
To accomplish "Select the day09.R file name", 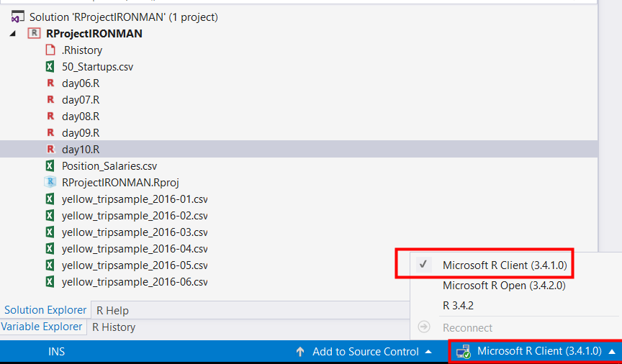I will pyautogui.click(x=81, y=133).
